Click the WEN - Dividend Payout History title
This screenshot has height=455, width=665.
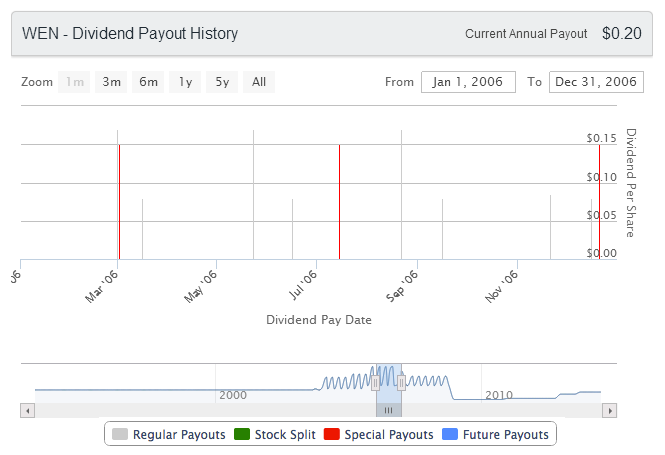pos(130,33)
